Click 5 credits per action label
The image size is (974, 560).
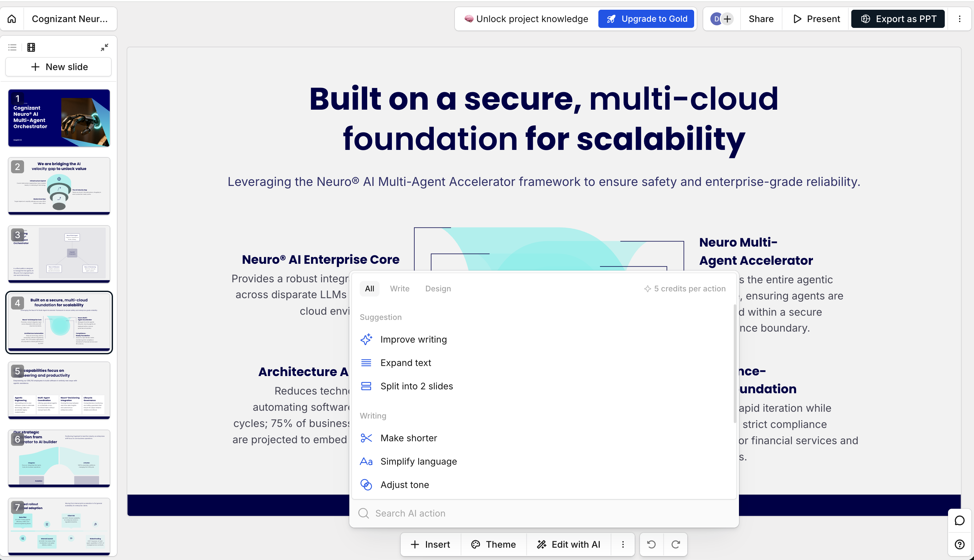pos(685,288)
